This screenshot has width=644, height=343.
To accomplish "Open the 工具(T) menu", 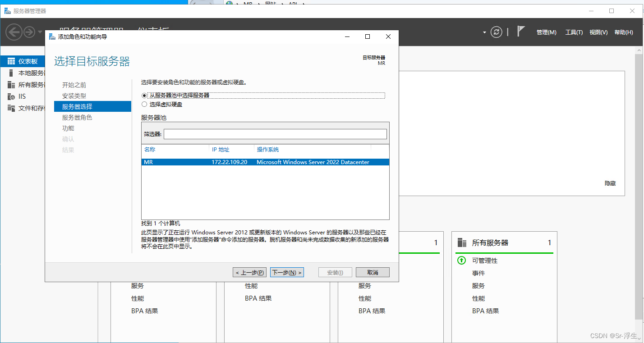I will [x=574, y=32].
